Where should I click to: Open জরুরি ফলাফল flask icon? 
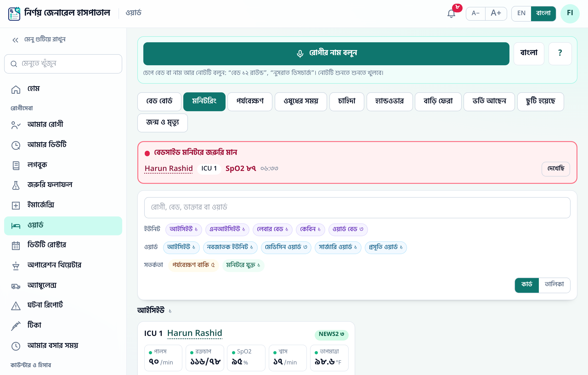[x=16, y=185]
